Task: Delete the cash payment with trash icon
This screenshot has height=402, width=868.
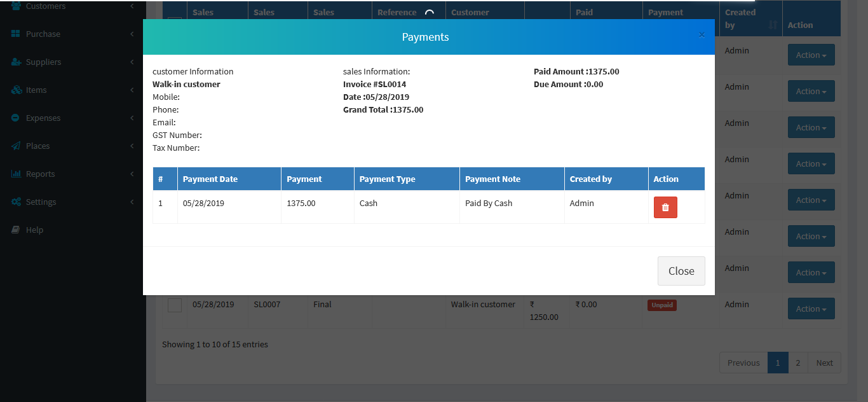Action: (665, 207)
